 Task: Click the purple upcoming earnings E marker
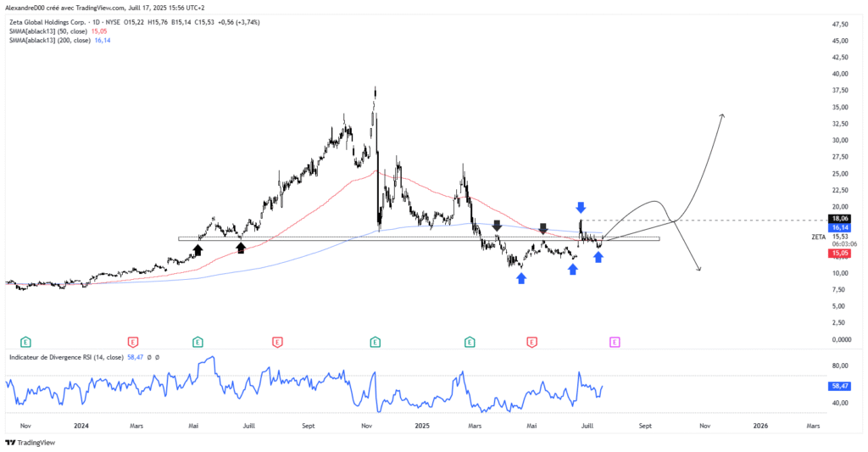(x=615, y=343)
